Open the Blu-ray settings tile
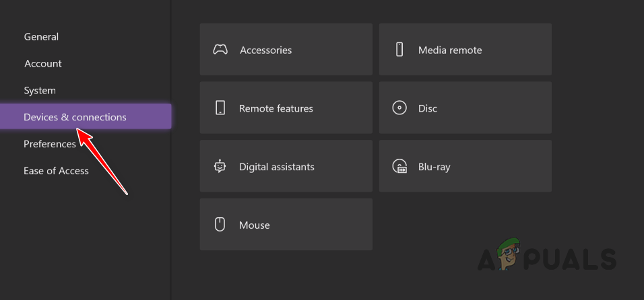Screen dimensions: 644x300 (465, 166)
